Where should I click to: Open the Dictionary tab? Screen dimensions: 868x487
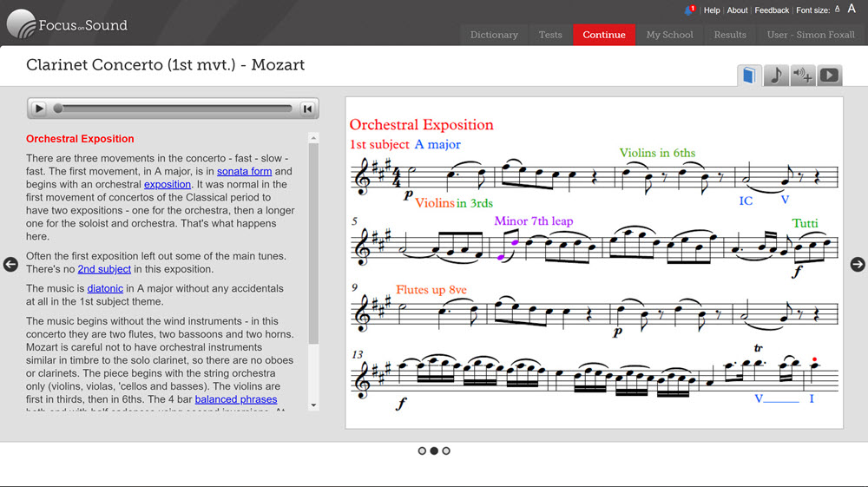pos(495,35)
